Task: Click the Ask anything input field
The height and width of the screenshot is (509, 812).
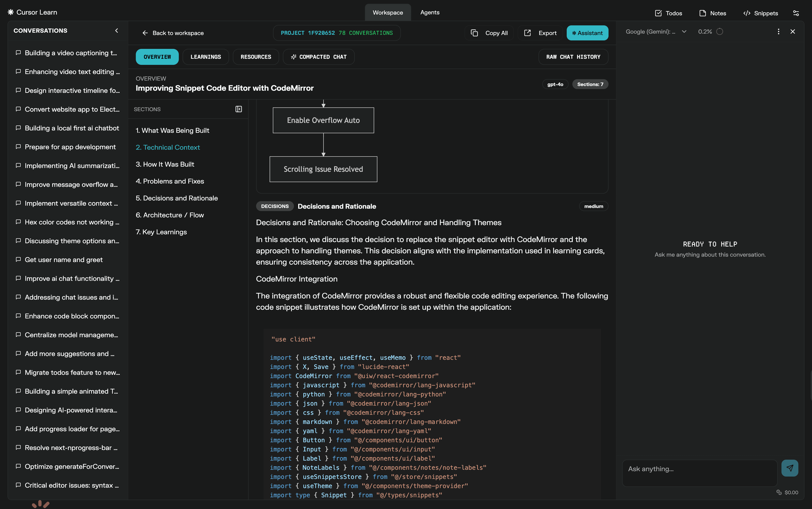Action: coord(699,473)
